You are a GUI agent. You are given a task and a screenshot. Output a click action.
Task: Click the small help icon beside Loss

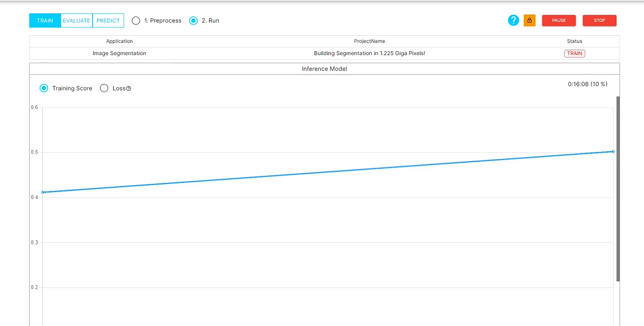coord(129,89)
